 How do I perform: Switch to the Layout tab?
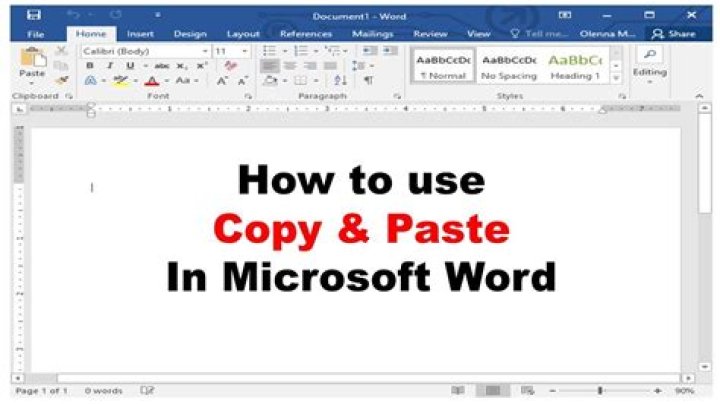tap(243, 34)
